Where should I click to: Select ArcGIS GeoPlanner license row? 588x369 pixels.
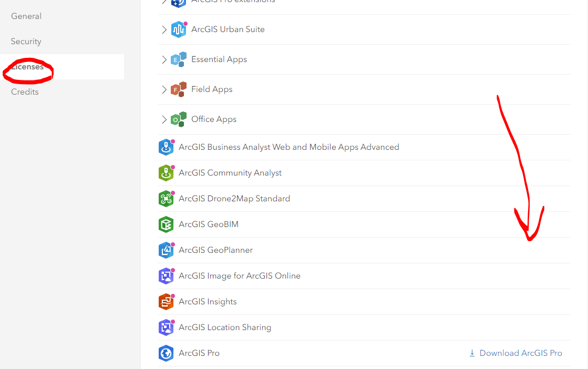(215, 250)
